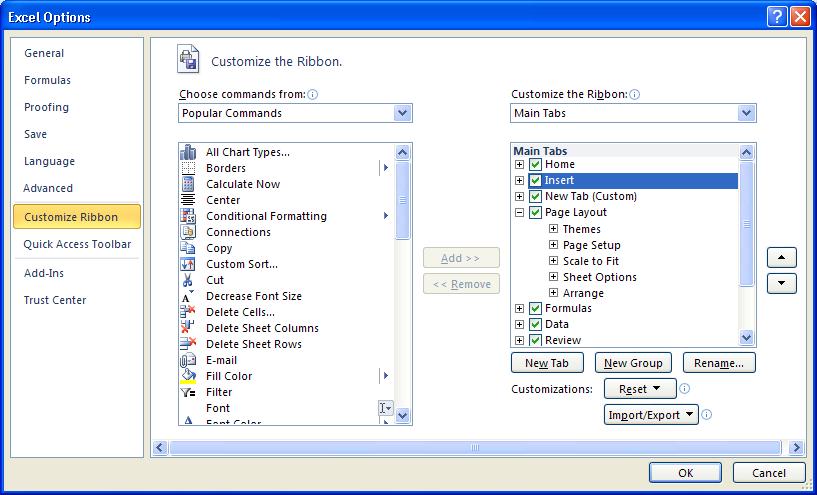Click the Move Up arrow button

[781, 258]
